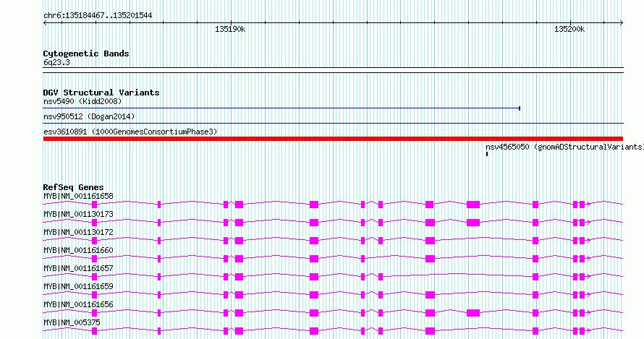
Task: Click the leftmost exon of the NM_005375 transcript
Action: (95, 331)
